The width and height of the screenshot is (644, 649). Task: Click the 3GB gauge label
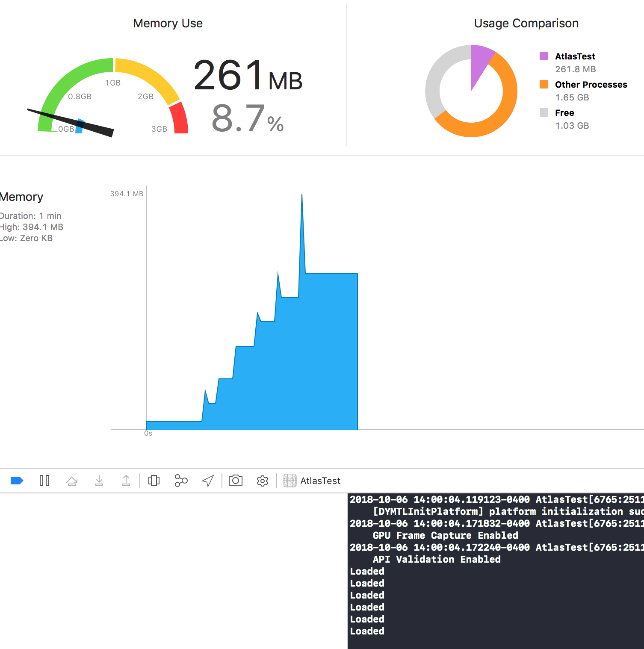pos(159,129)
